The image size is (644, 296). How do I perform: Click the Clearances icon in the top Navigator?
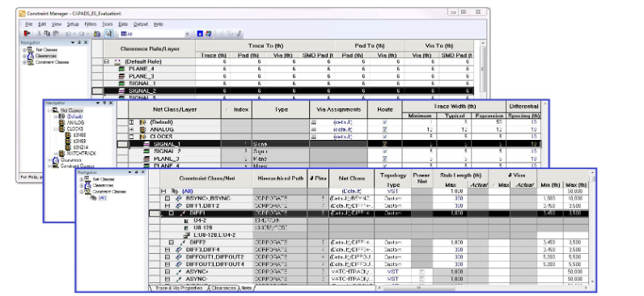point(30,56)
